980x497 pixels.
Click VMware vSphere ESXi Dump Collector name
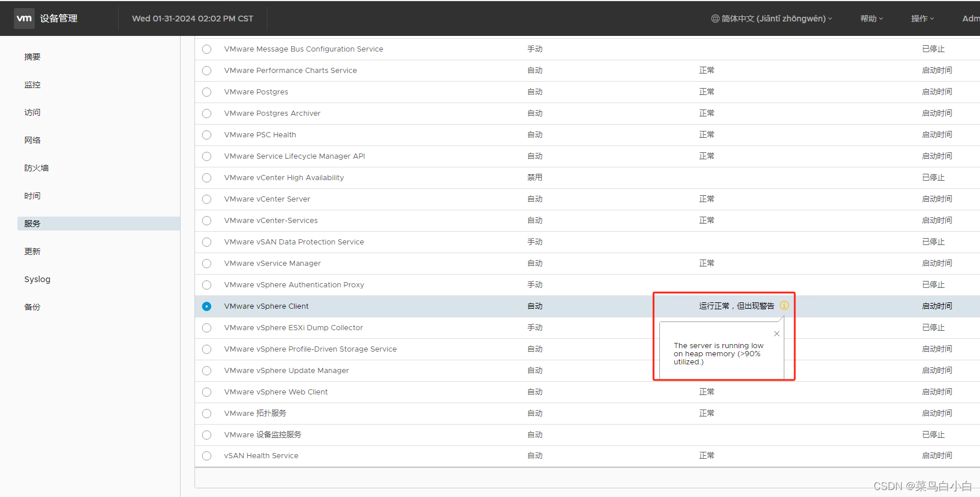click(293, 328)
